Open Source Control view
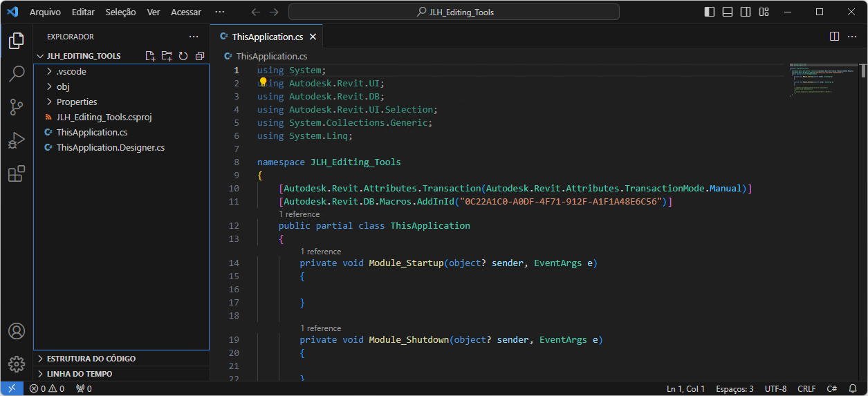Image resolution: width=868 pixels, height=396 pixels. click(x=17, y=107)
